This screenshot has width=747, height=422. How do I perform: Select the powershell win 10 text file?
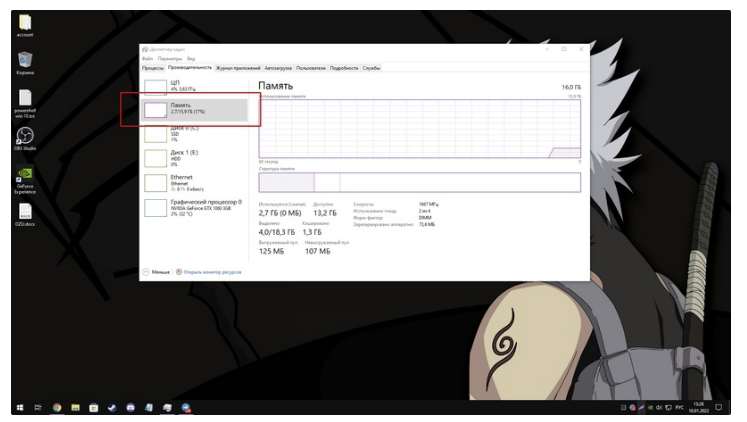coord(25,103)
